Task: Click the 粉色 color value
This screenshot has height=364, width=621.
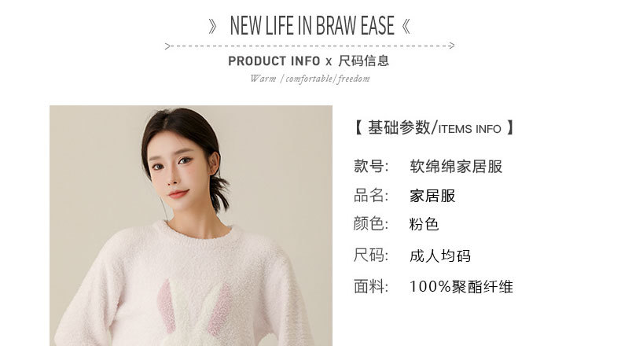Action: [x=424, y=224]
